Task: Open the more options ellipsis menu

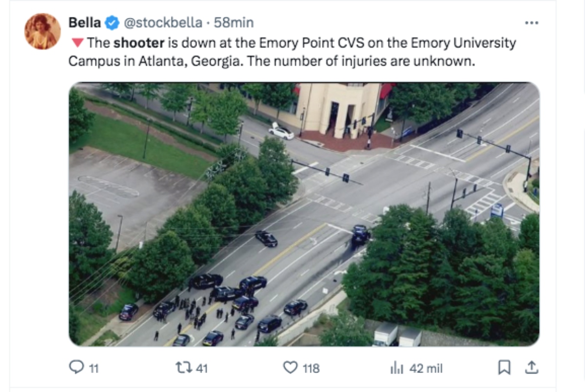Action: coord(532,22)
